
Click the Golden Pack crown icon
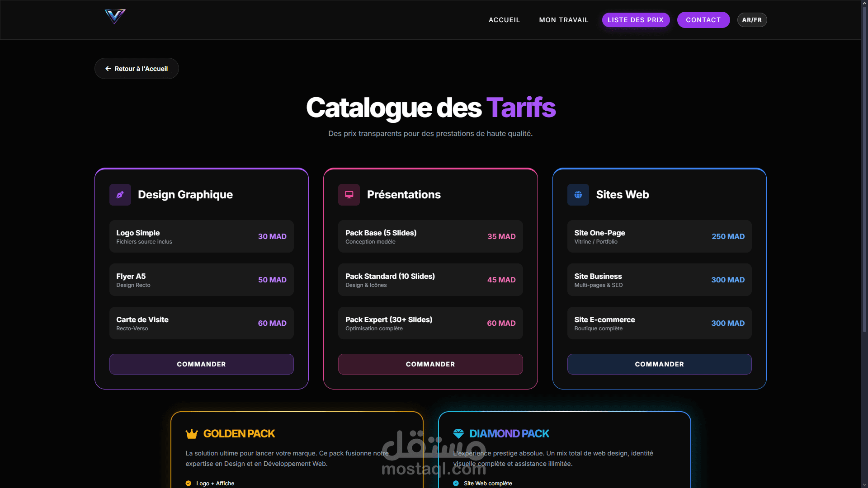coord(192,434)
